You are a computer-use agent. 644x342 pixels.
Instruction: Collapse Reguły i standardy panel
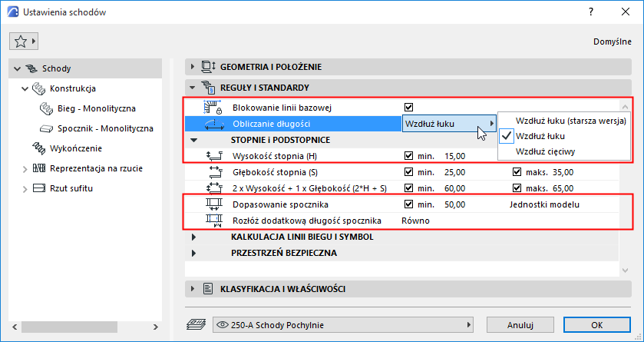tap(193, 88)
